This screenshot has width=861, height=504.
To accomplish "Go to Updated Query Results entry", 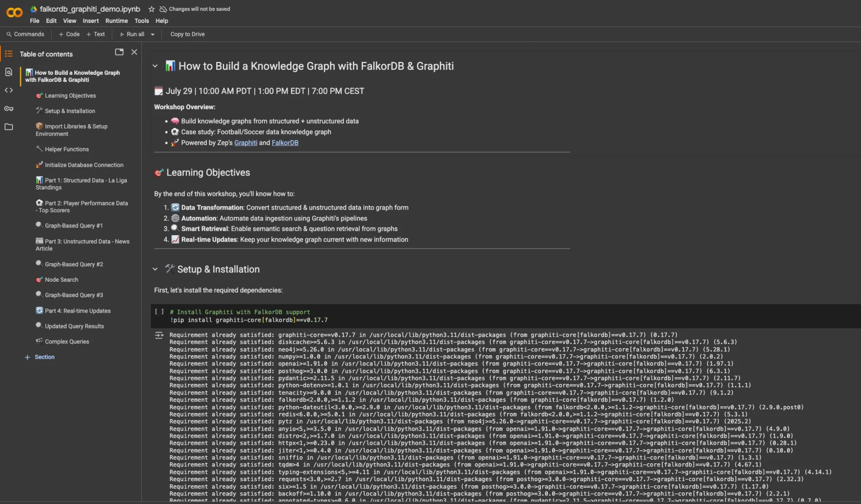I will (70, 326).
